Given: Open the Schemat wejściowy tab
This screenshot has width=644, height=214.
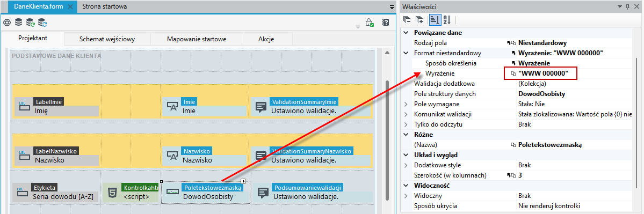Looking at the screenshot, I should pos(107,39).
